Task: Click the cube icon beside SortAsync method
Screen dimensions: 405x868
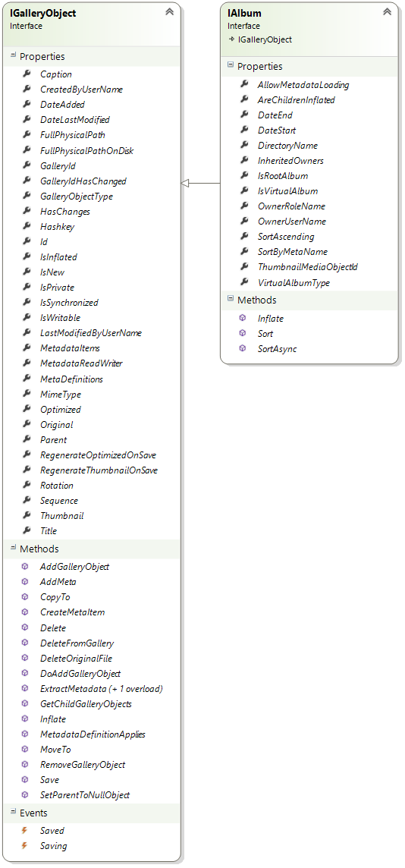Action: pyautogui.click(x=243, y=349)
